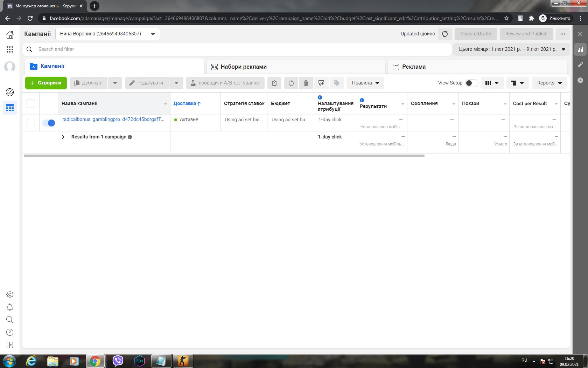Viewport: 588px width, 368px height.
Task: Open the Правила dropdown
Action: pos(365,83)
